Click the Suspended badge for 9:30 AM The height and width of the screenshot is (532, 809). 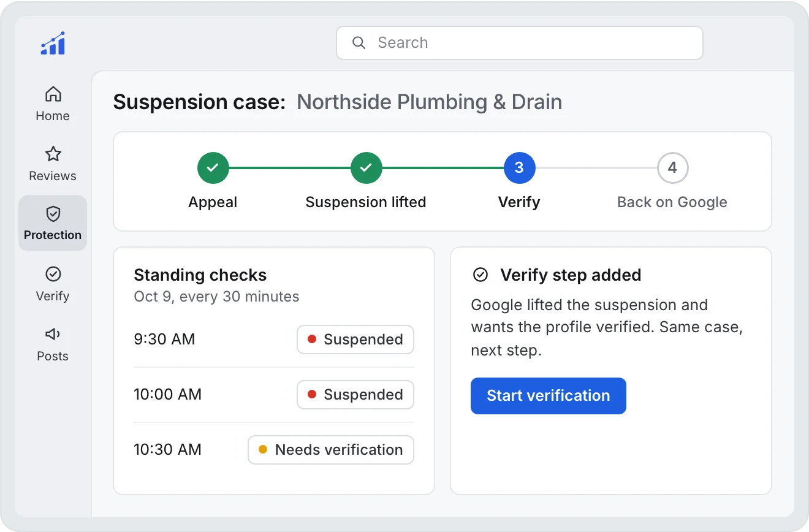355,340
